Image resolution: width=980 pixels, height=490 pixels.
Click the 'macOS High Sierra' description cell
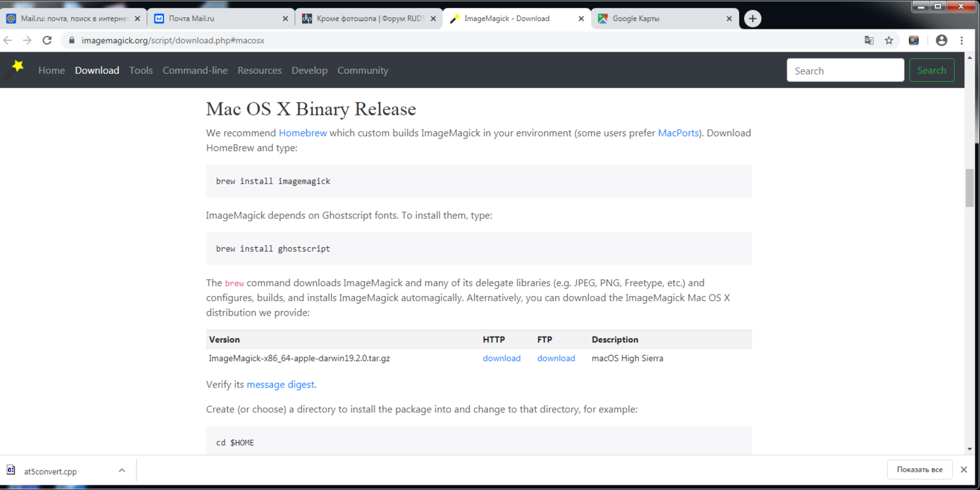pos(627,359)
